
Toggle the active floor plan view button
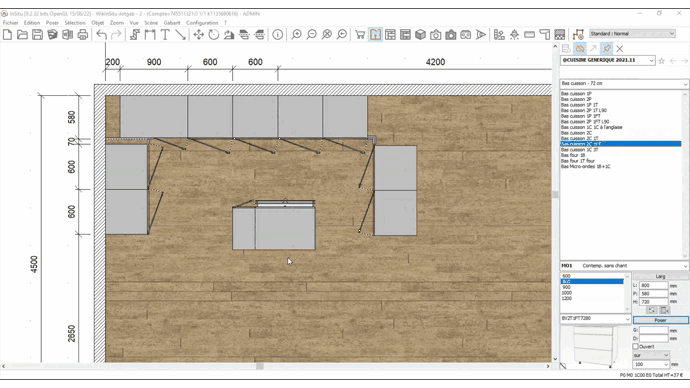375,35
